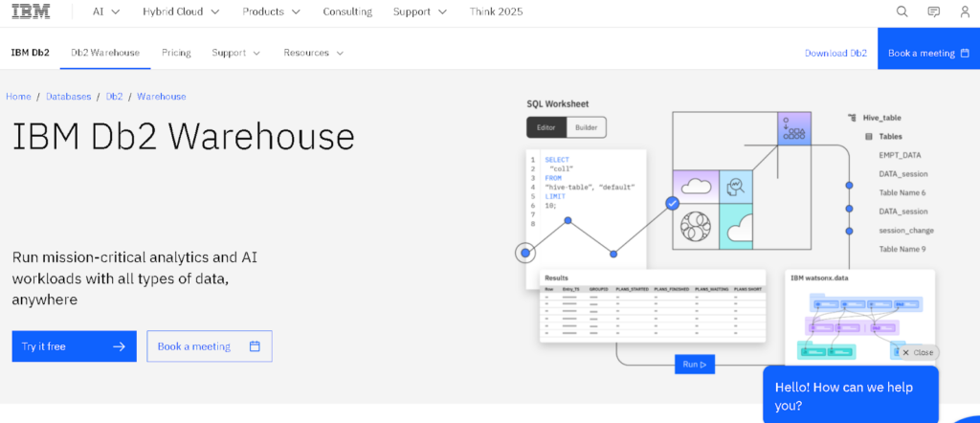Click the magnifier analytics tile icon
This screenshot has height=423, width=980.
click(x=735, y=187)
